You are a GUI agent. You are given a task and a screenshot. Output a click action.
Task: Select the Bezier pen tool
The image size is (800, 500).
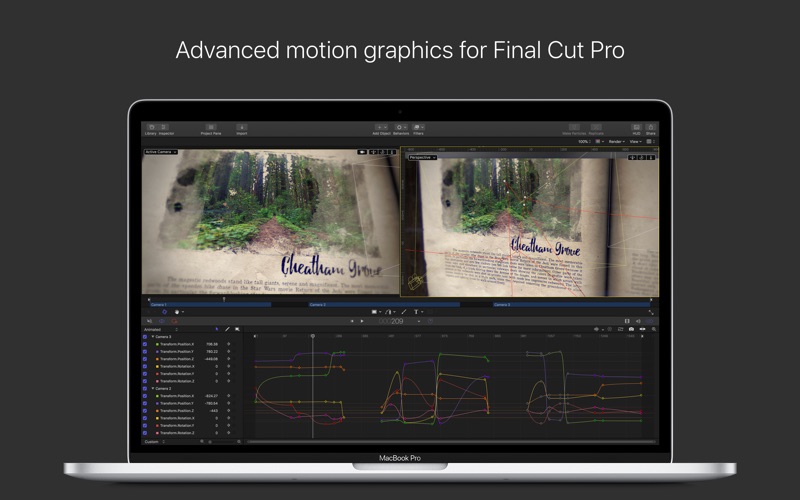[390, 312]
